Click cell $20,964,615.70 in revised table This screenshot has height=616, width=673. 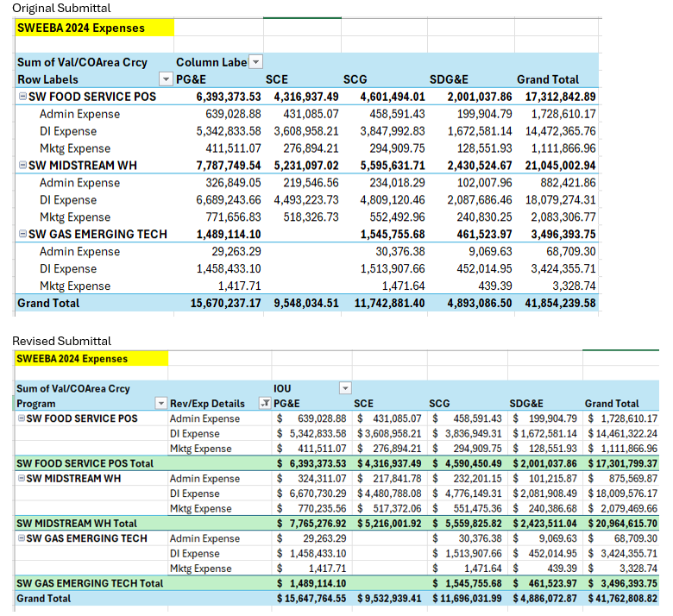[622, 523]
